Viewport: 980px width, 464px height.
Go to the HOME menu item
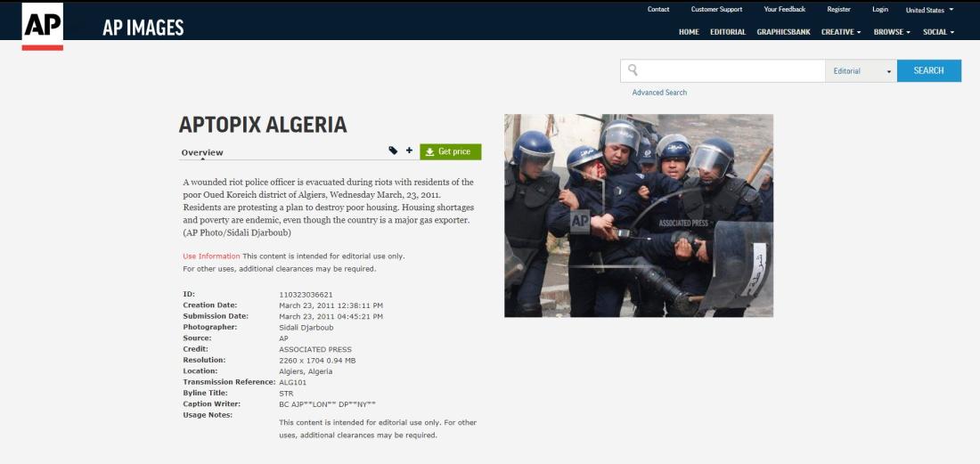[x=689, y=32]
